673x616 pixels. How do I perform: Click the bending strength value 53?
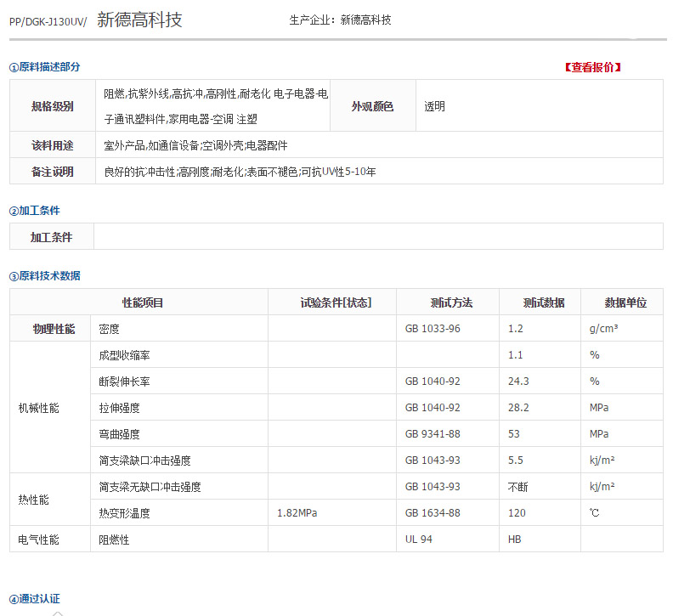(x=514, y=434)
